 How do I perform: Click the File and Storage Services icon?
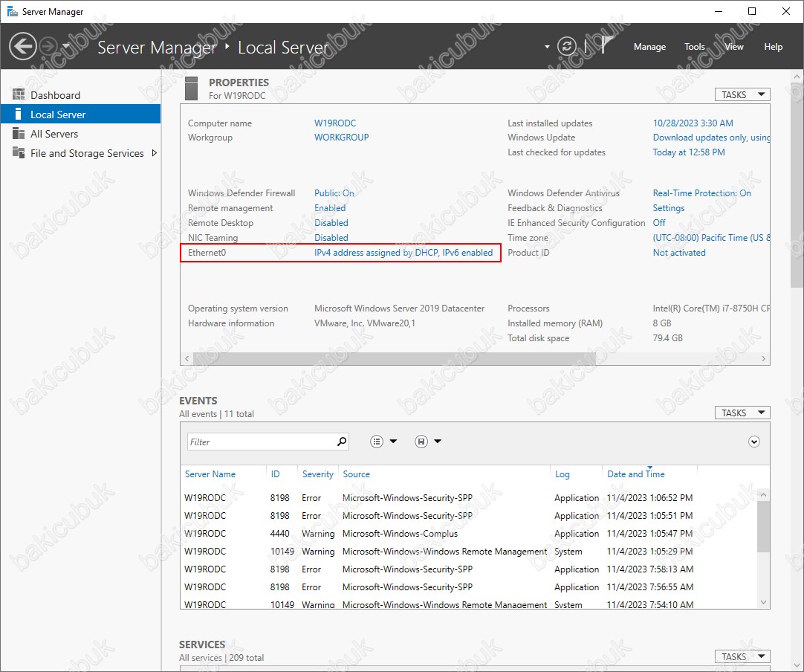19,152
